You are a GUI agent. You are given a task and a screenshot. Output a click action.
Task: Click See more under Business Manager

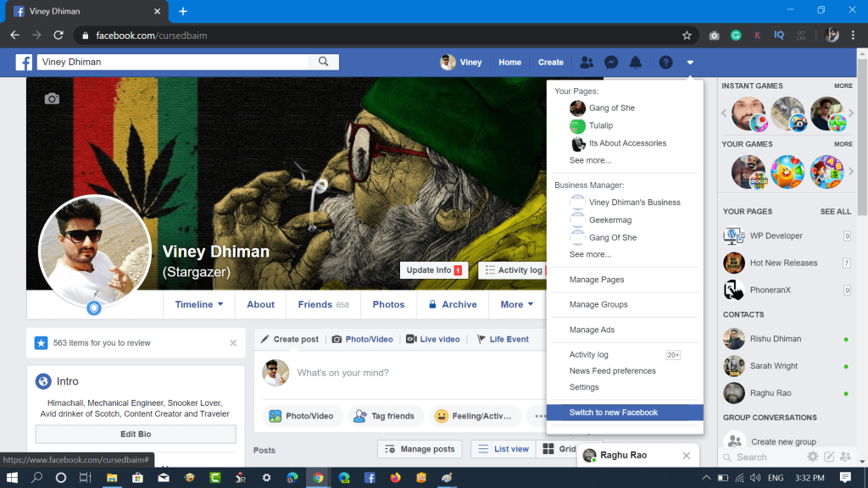[590, 254]
